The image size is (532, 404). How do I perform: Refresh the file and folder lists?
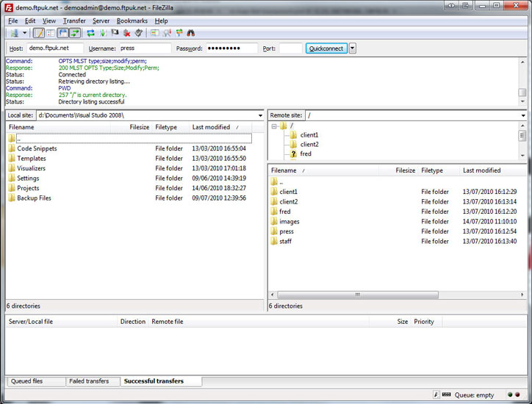pos(90,33)
